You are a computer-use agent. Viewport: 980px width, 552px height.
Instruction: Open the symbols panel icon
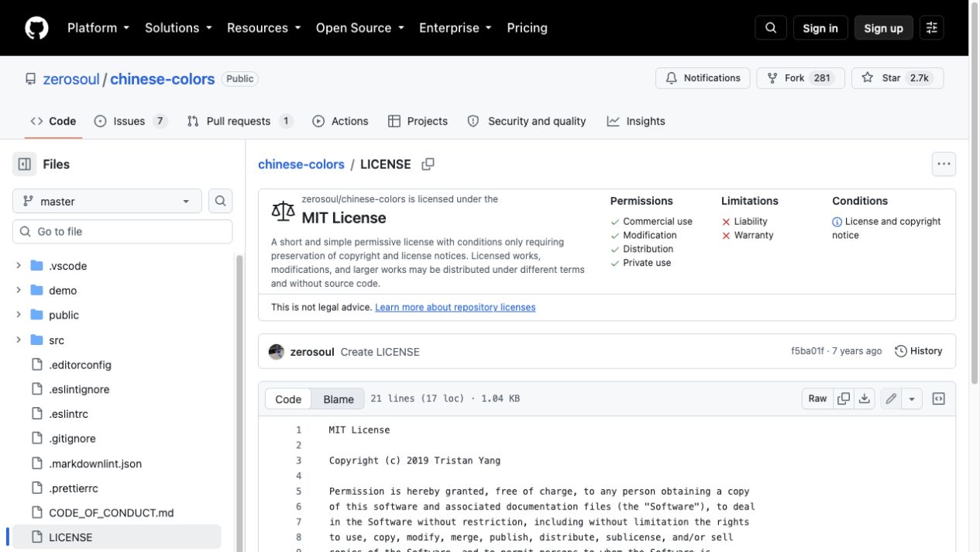click(x=938, y=398)
